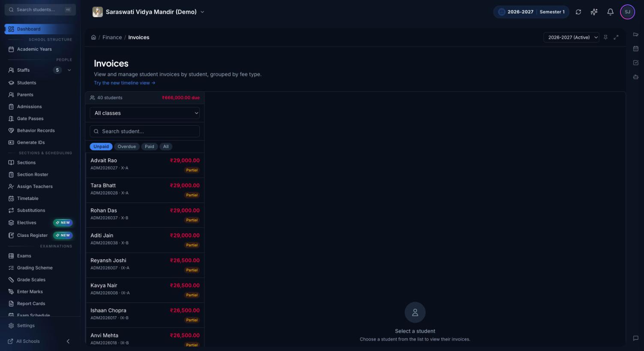644x351 pixels.
Task: Open the school switcher dropdown arrow
Action: point(202,12)
